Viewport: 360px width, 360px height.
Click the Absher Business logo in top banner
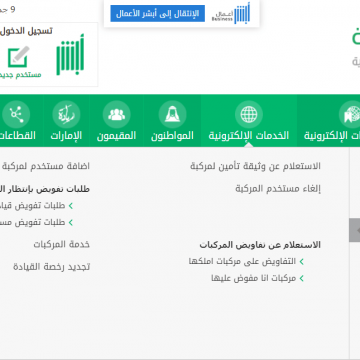coord(231,13)
